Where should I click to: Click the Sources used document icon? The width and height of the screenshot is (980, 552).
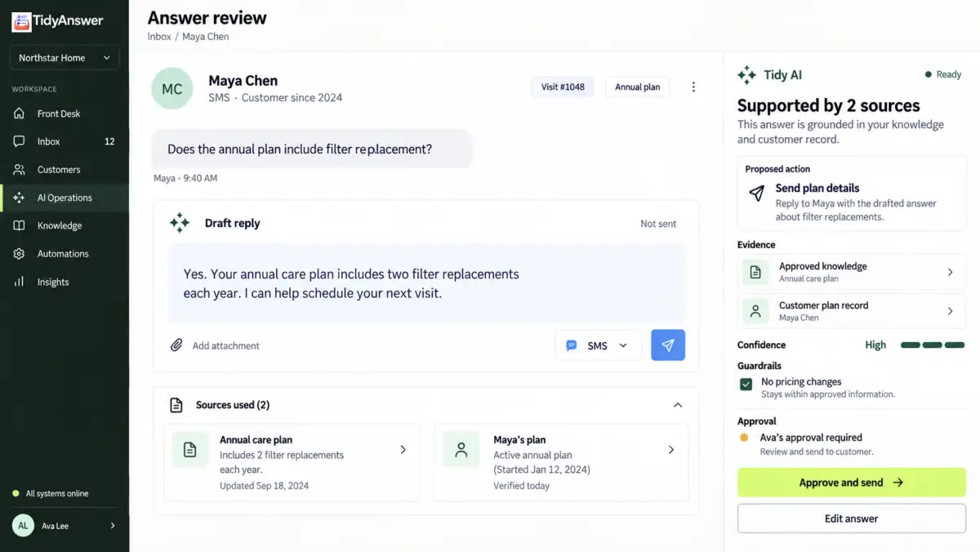click(x=176, y=405)
